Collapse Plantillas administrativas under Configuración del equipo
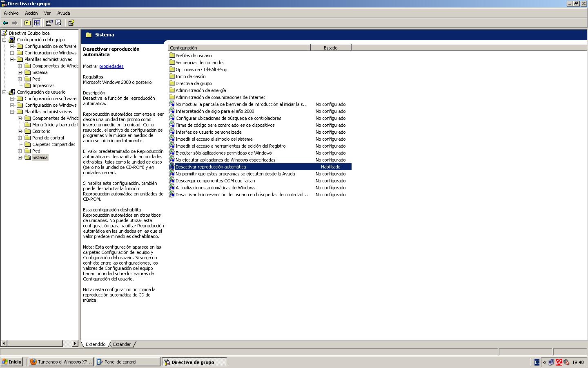The image size is (588, 368). [x=12, y=59]
